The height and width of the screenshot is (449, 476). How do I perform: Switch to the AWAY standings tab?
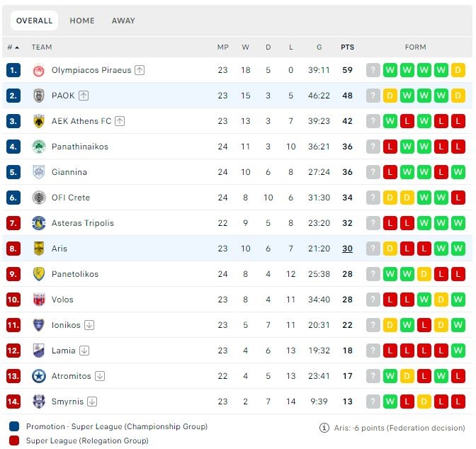click(x=123, y=21)
